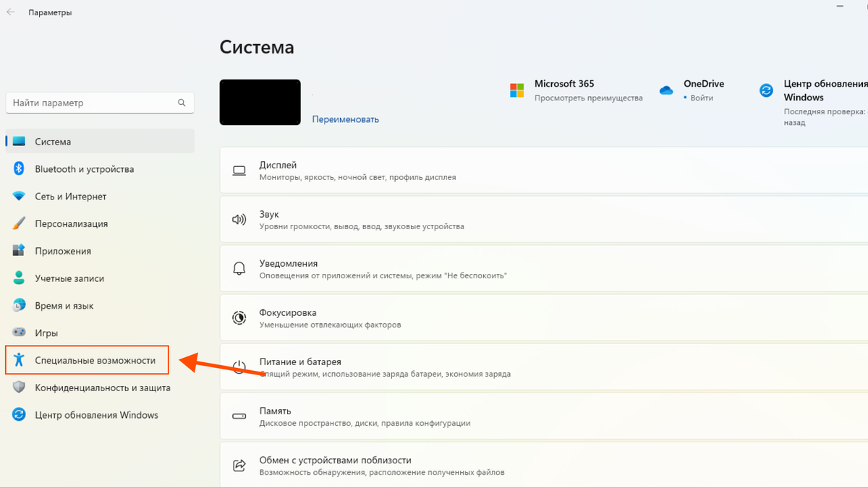Click text Возможность обнаружения, расположение полученных файлов
Image resolution: width=868 pixels, height=488 pixels.
(382, 472)
